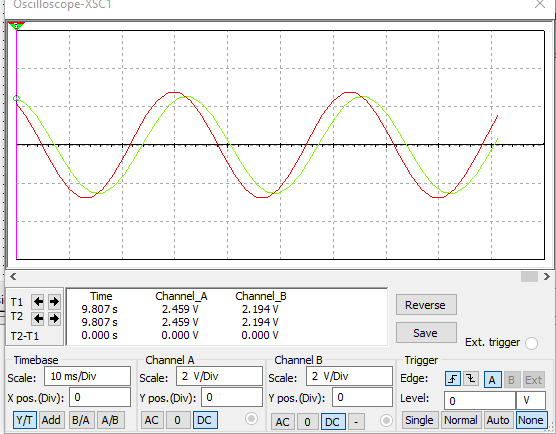556x434 pixels.
Task: Click T1 Channel_A value 2.459 V
Action: point(180,309)
